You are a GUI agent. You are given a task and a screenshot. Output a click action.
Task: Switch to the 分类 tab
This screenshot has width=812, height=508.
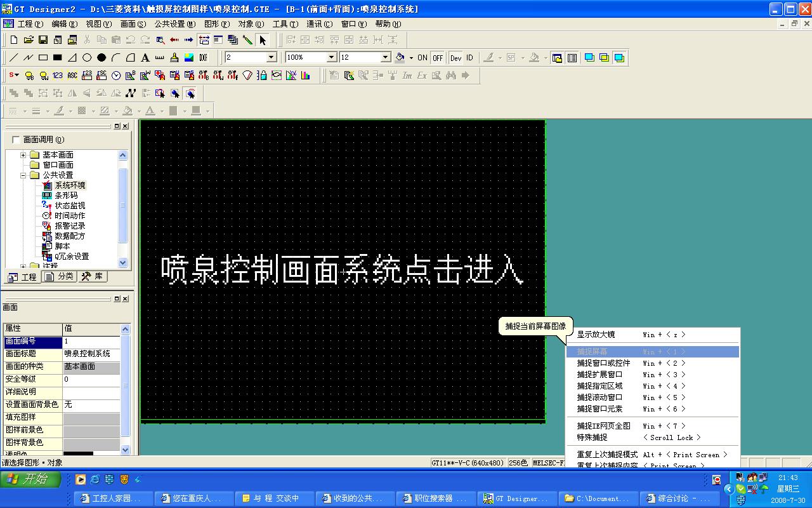pos(60,277)
